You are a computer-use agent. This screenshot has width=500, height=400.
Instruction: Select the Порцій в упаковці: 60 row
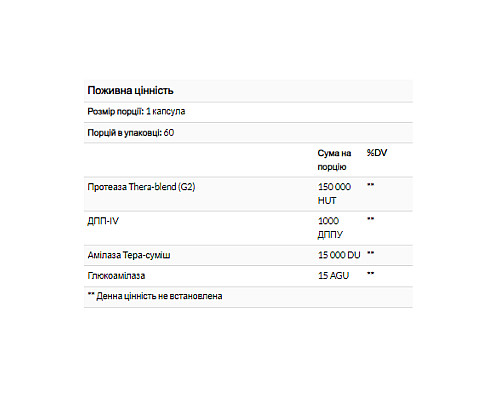click(x=248, y=133)
